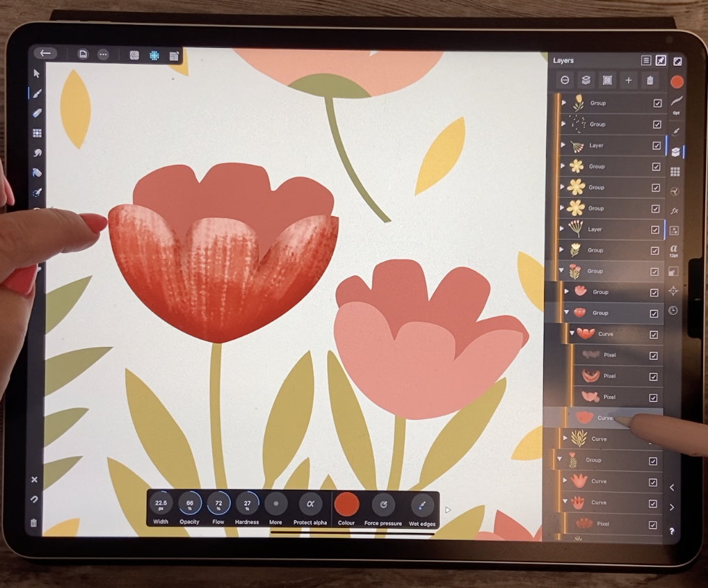Open the Layer FX studio

[x=675, y=211]
